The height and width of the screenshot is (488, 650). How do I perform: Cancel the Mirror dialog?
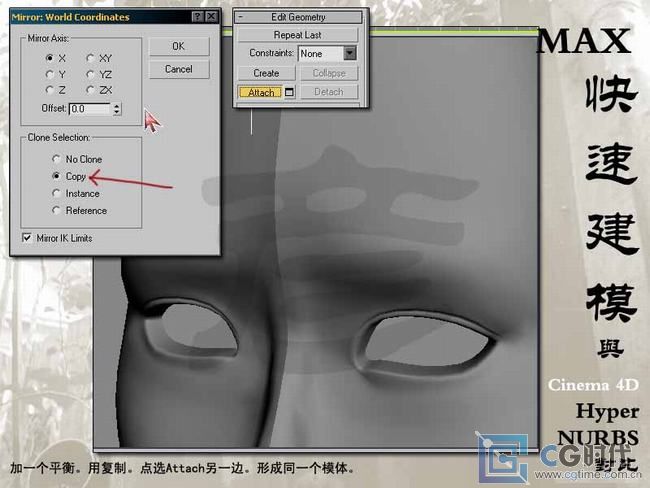tap(179, 69)
